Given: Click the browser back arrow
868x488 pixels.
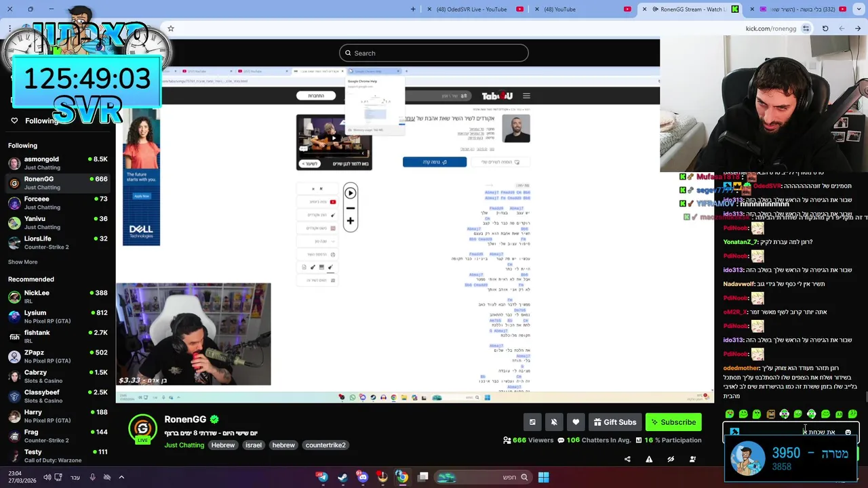Looking at the screenshot, I should tap(858, 28).
